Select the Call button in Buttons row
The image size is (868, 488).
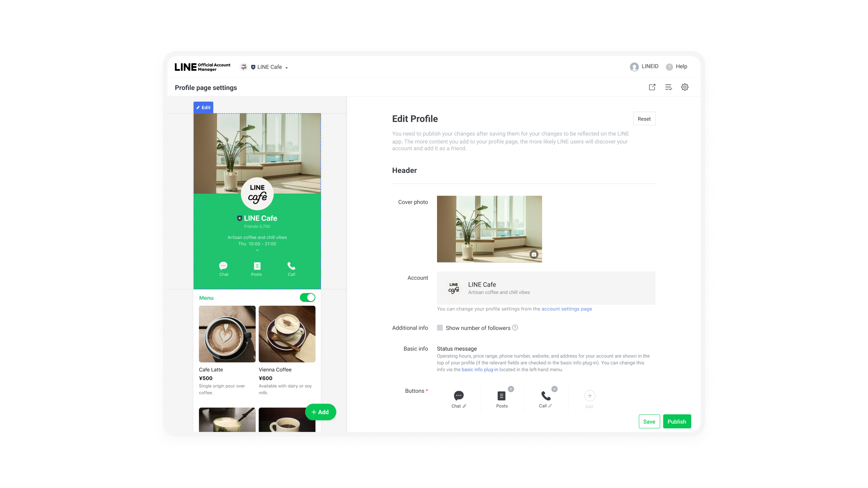point(546,399)
